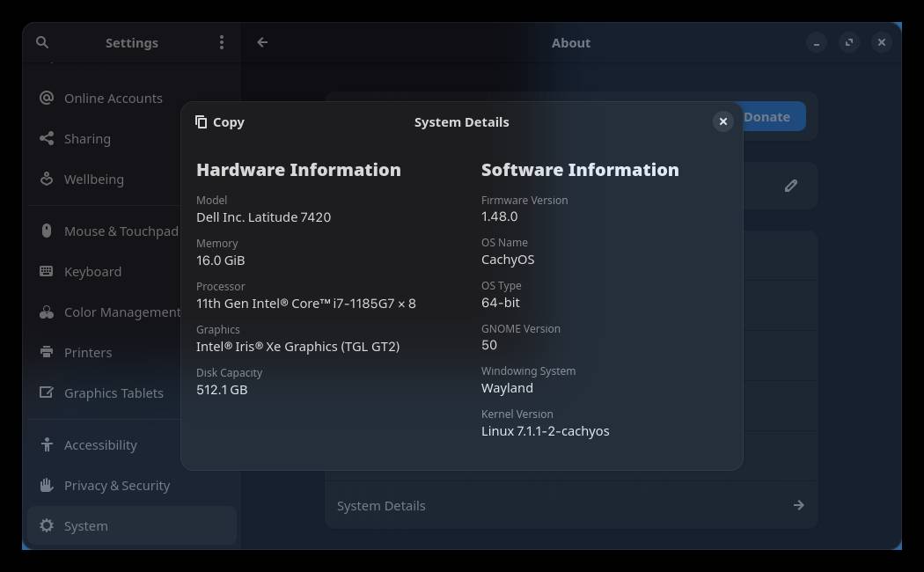
Task: Click the firmware version 1.48.0
Action: pyautogui.click(x=499, y=216)
